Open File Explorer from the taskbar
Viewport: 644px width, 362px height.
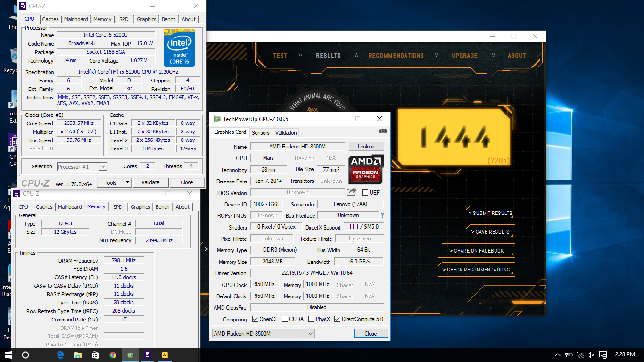pos(78,355)
